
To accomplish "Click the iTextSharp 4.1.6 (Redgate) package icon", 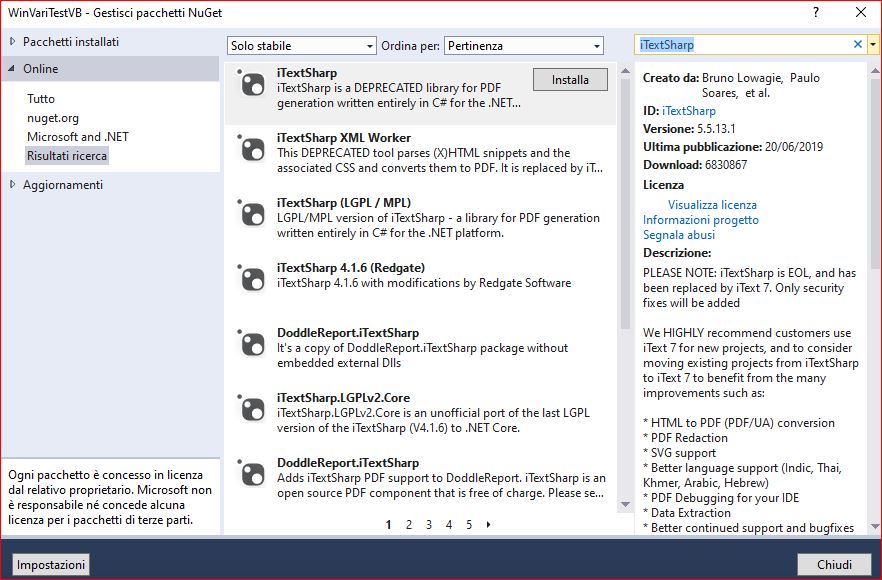I will coord(252,280).
